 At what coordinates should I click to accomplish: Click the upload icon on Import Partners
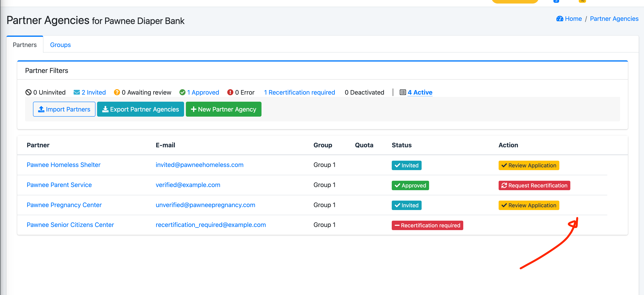click(41, 109)
